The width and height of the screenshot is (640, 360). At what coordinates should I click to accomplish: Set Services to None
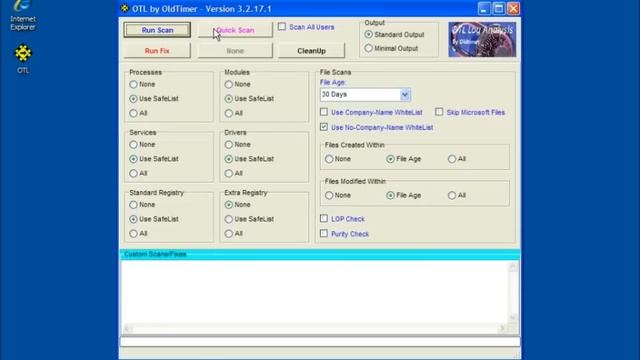(x=133, y=144)
